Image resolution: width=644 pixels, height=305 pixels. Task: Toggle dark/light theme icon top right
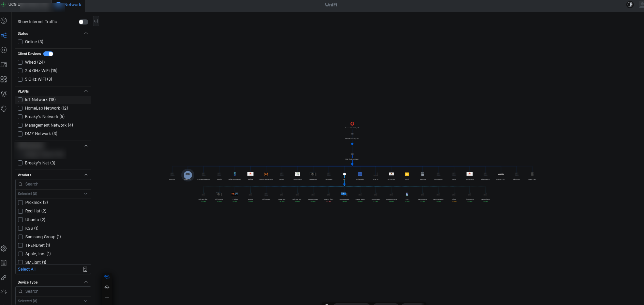[630, 4]
